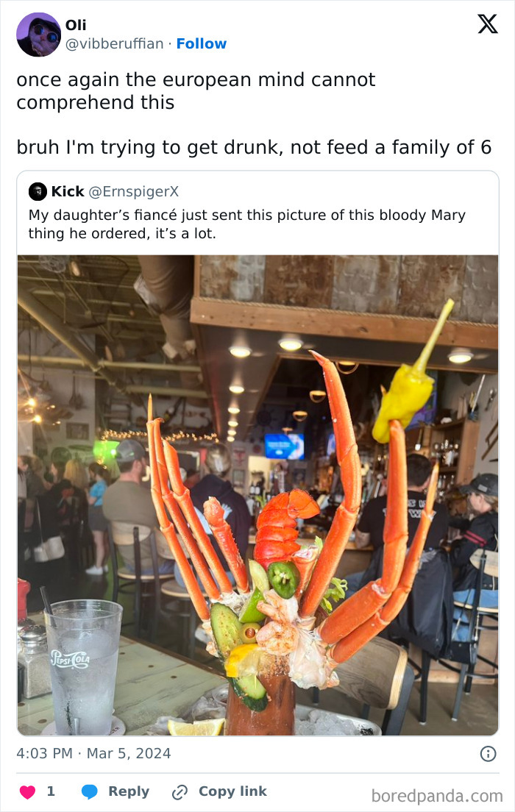Click the boredpanda.com watermark
Screen dimensions: 515x812
437,795
